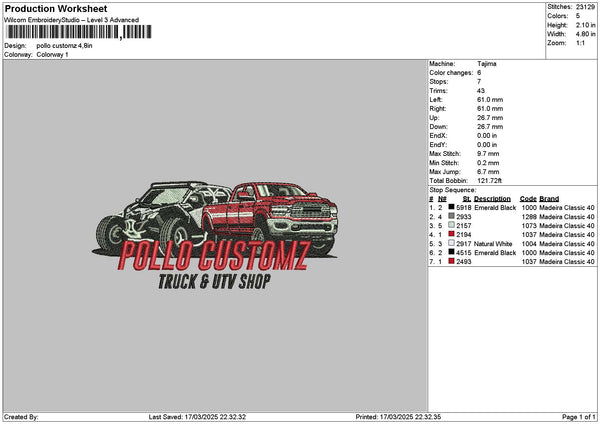The image size is (600, 424).
Task: Click the code '1004' in stop 5
Action: coord(529,244)
